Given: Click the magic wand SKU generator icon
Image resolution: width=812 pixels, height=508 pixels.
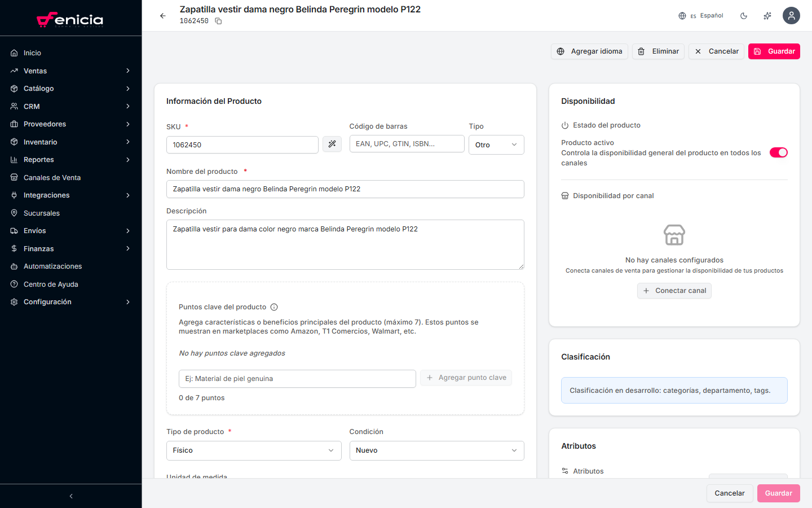Looking at the screenshot, I should [x=332, y=144].
